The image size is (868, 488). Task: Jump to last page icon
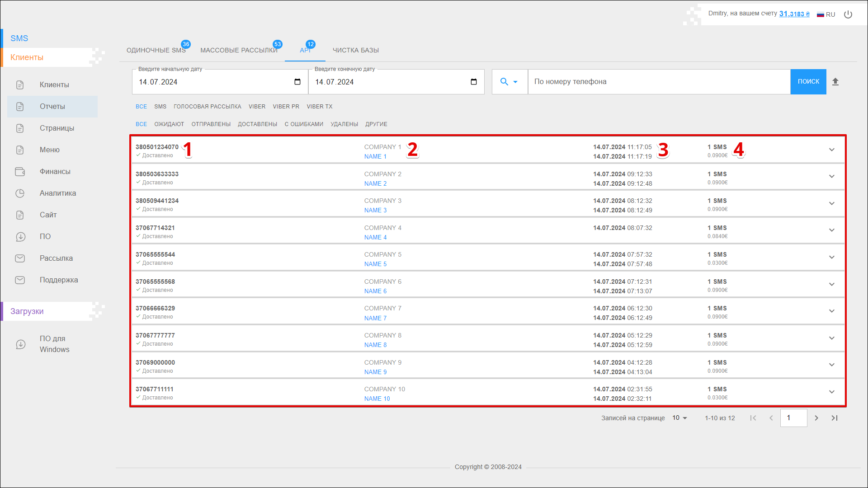tap(835, 418)
